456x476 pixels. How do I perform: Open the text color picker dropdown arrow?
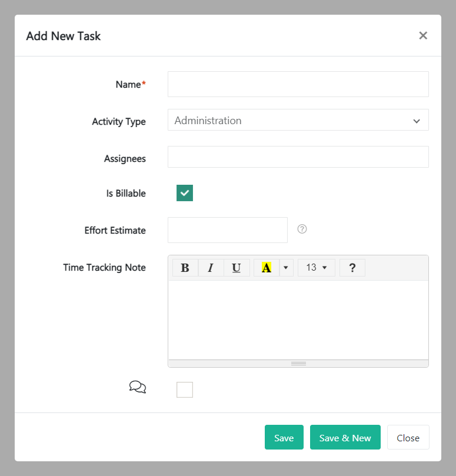(285, 267)
